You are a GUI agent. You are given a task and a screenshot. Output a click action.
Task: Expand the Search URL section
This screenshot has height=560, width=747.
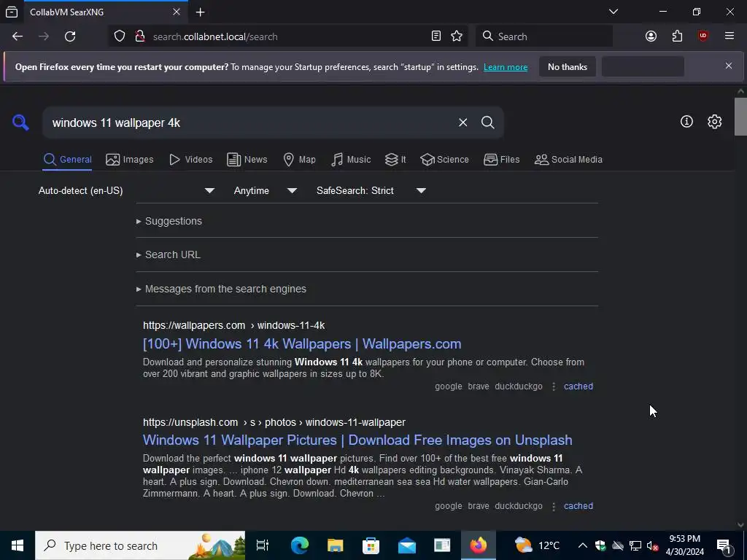point(169,254)
